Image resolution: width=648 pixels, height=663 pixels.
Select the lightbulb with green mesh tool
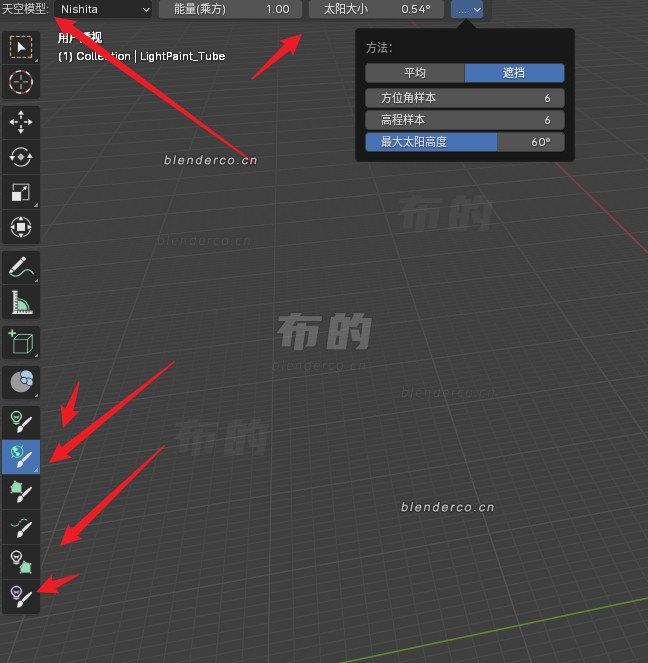(21, 562)
